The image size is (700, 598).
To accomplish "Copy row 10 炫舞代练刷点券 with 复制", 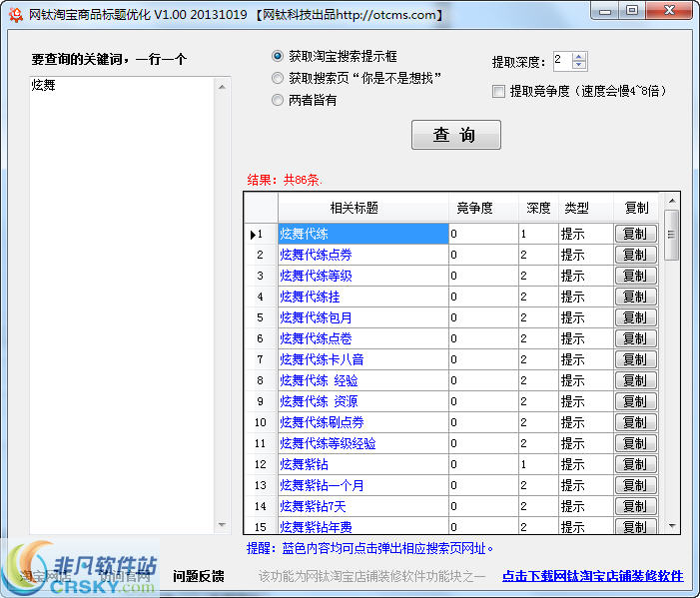I will point(636,422).
